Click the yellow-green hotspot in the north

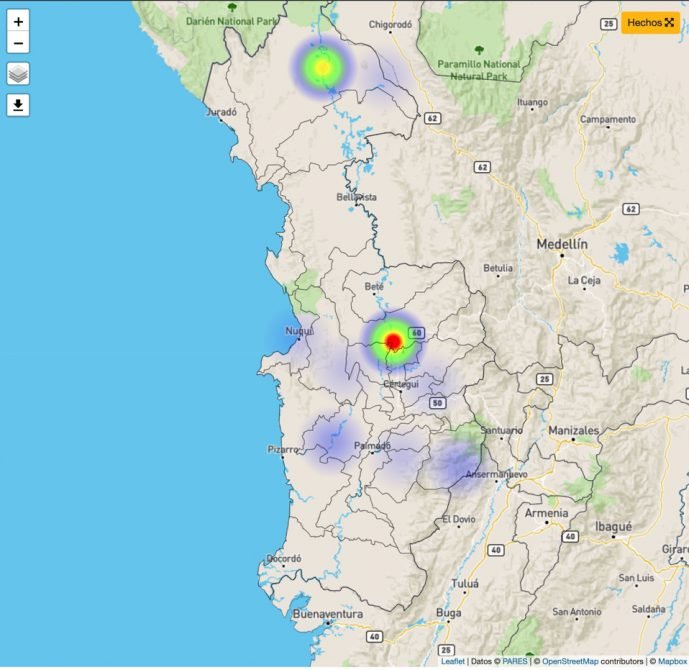tap(321, 67)
